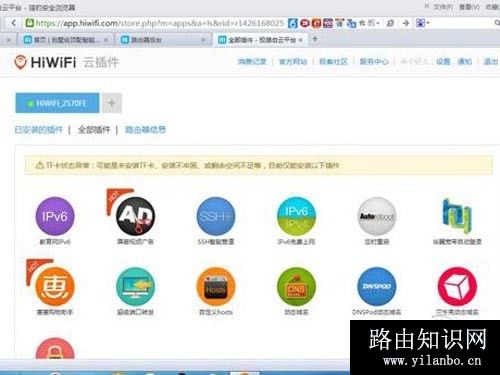Open the orange 惠 shopping assistant plugin icon
Image resolution: width=500 pixels, height=375 pixels.
pyautogui.click(x=55, y=287)
